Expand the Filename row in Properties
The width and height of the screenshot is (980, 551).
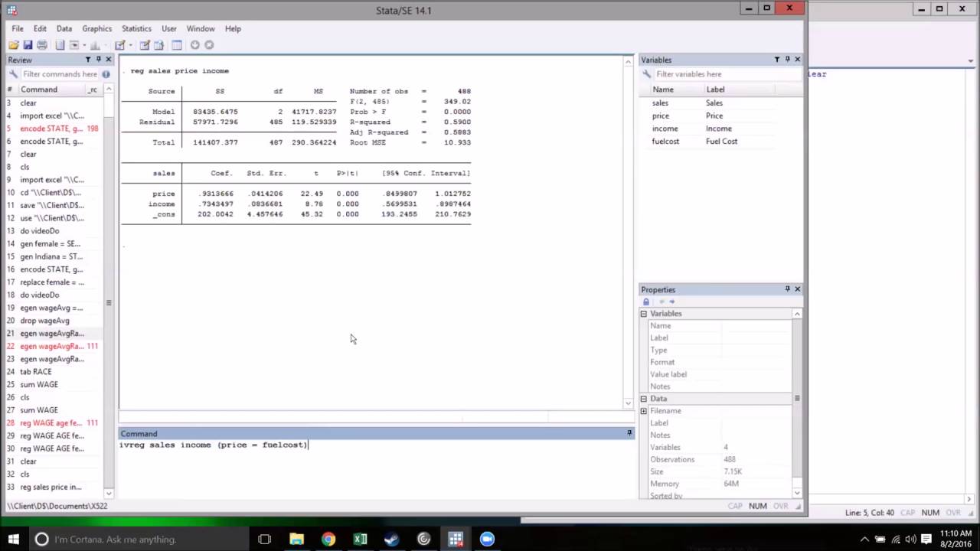click(x=644, y=411)
